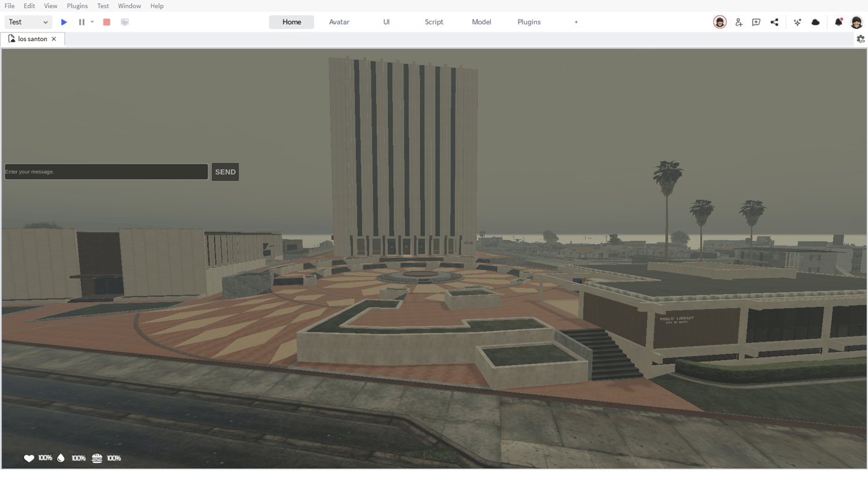This screenshot has height=488, width=868.
Task: Click the 100% value beside the burger
Action: point(114,458)
